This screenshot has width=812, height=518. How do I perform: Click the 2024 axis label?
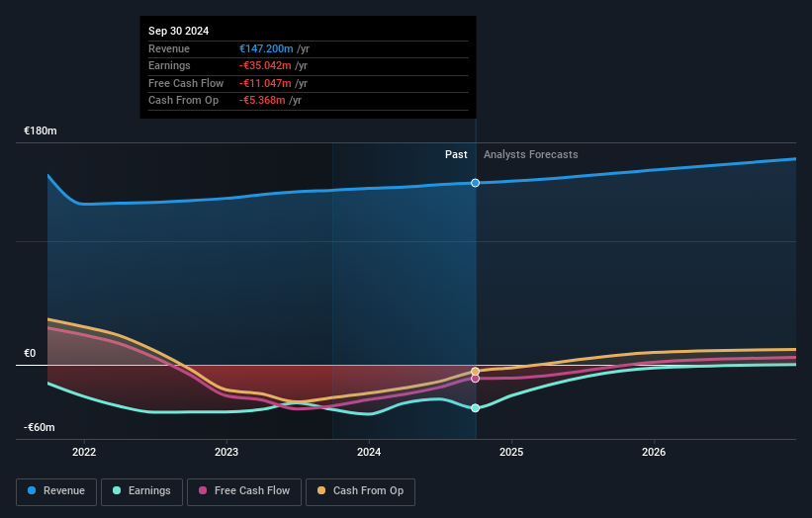coord(369,452)
